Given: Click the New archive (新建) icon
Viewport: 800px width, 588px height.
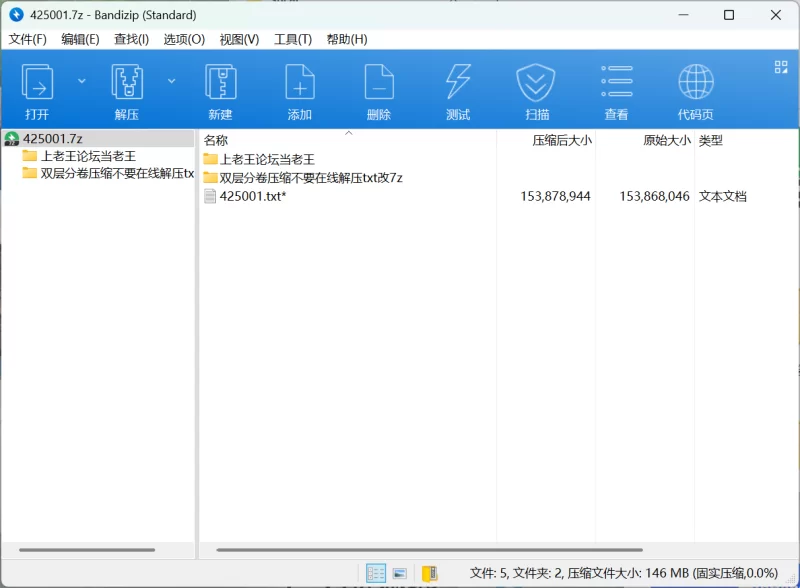Looking at the screenshot, I should tap(220, 82).
